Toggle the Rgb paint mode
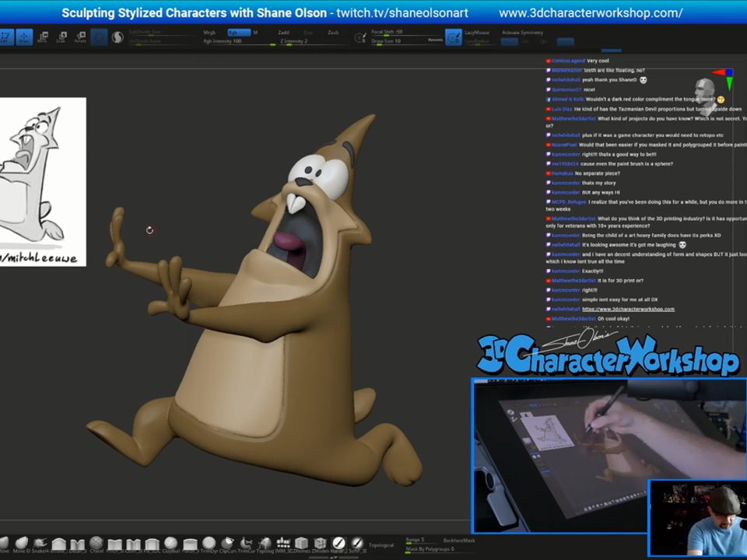Viewport: 747px width, 560px height. coord(239,33)
